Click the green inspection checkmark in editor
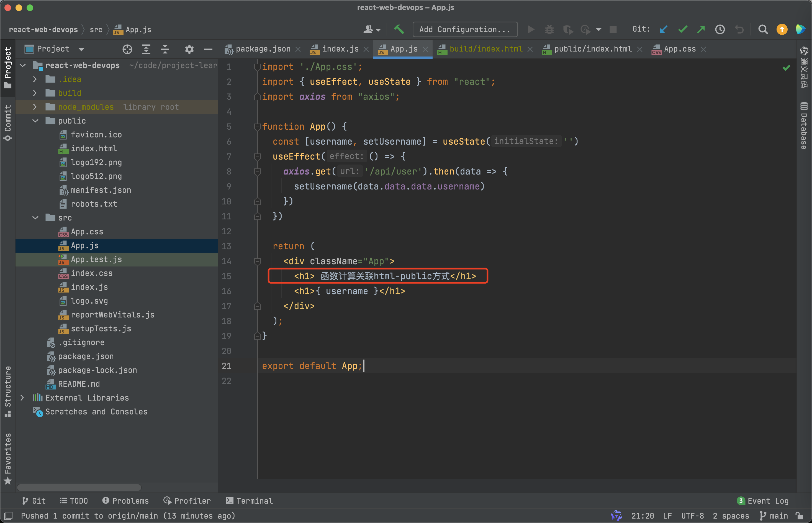The width and height of the screenshot is (812, 523). click(x=787, y=68)
